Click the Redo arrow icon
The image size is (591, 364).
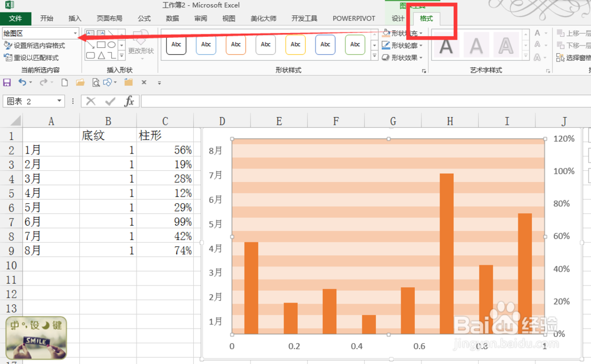tap(43, 82)
